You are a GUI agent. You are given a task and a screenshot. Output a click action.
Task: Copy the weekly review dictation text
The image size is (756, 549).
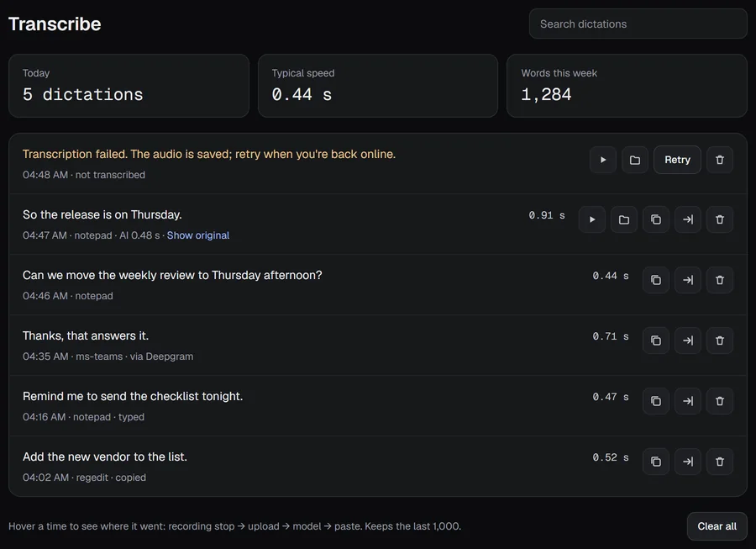pos(656,280)
